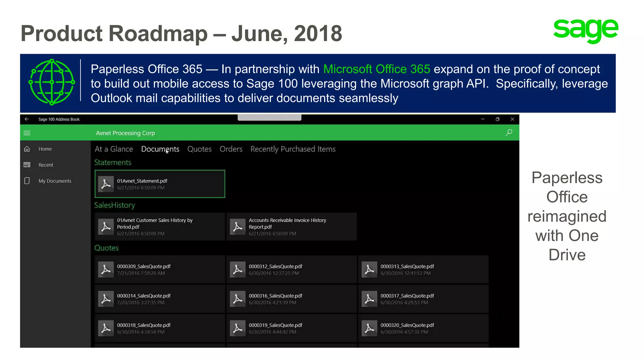Open the hamburger menu in green bar
The image size is (644, 362).
coord(27,133)
